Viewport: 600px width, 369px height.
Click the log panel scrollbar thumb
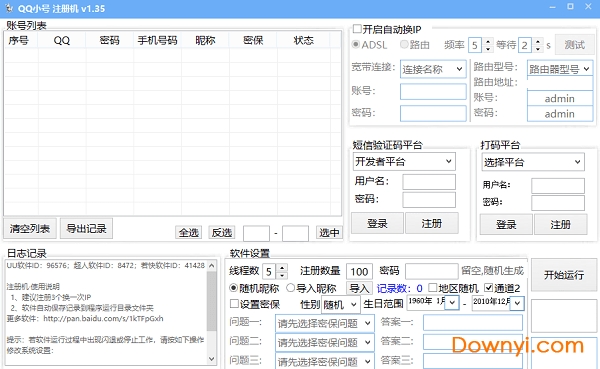tap(212, 301)
